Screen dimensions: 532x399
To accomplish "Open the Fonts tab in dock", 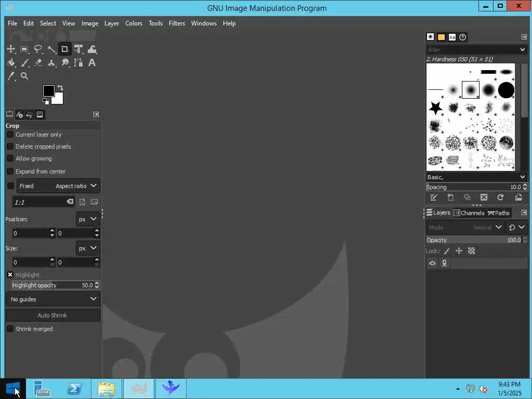I will [x=452, y=37].
